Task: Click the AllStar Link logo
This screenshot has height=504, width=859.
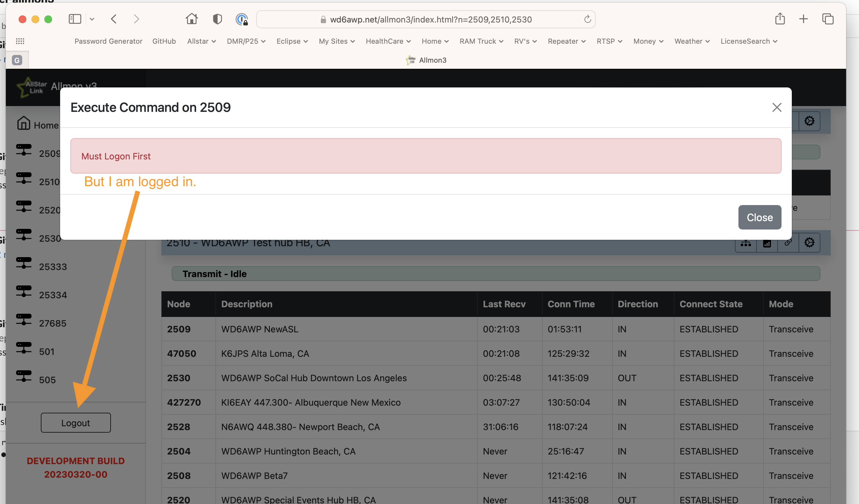Action: 32,87
